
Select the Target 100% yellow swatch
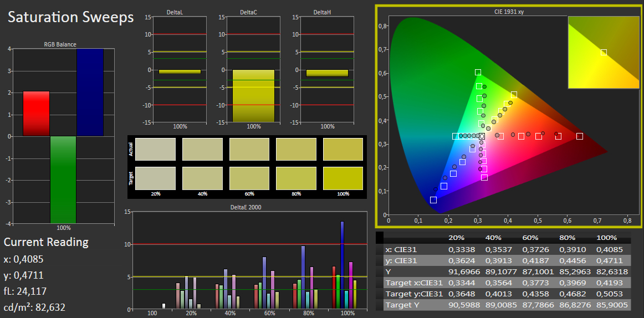point(343,178)
